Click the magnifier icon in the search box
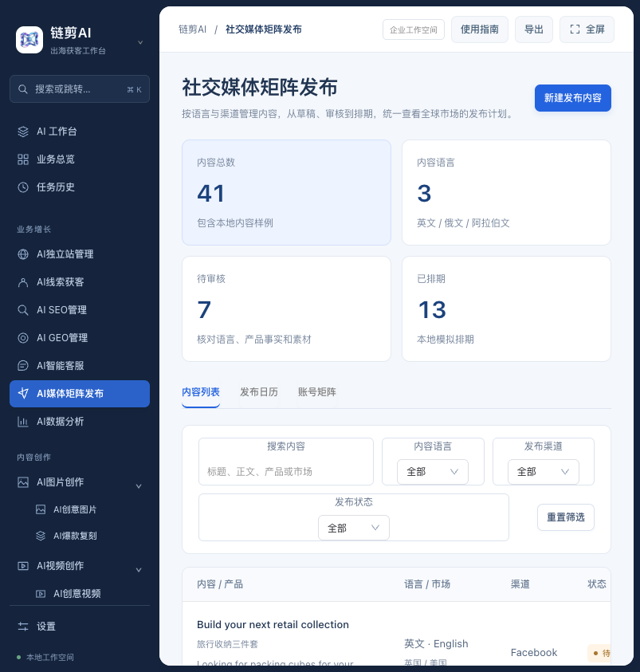The image size is (640, 672). [x=23, y=89]
